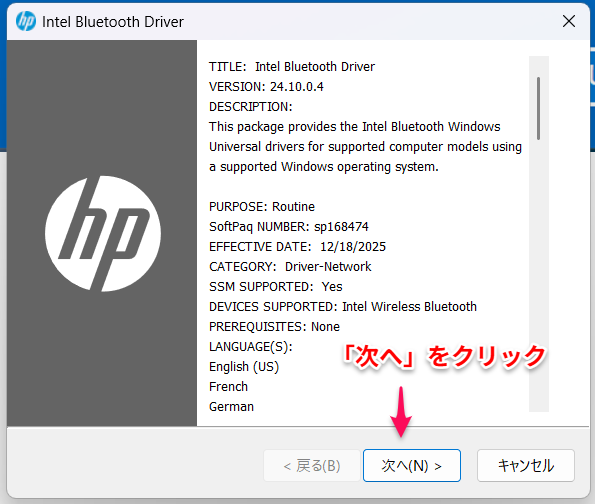Click the PURPOSE: Routine line
The width and height of the screenshot is (595, 504).
click(x=262, y=206)
